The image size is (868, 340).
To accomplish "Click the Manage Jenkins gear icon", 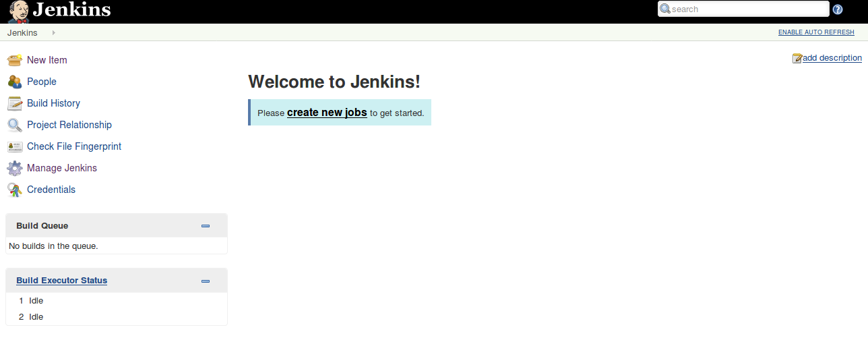I will coord(15,168).
